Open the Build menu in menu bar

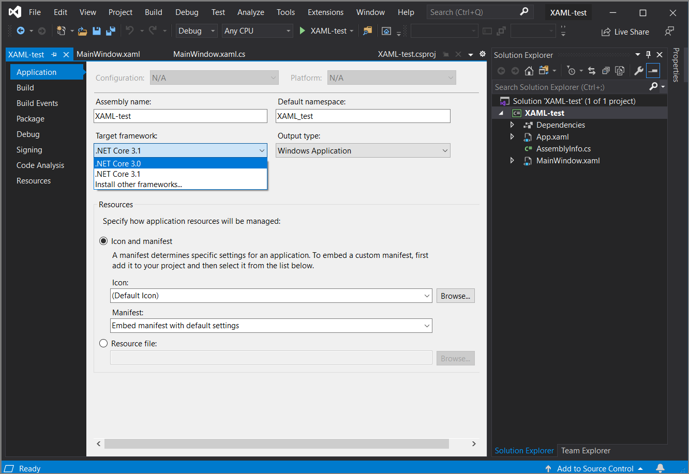(153, 12)
